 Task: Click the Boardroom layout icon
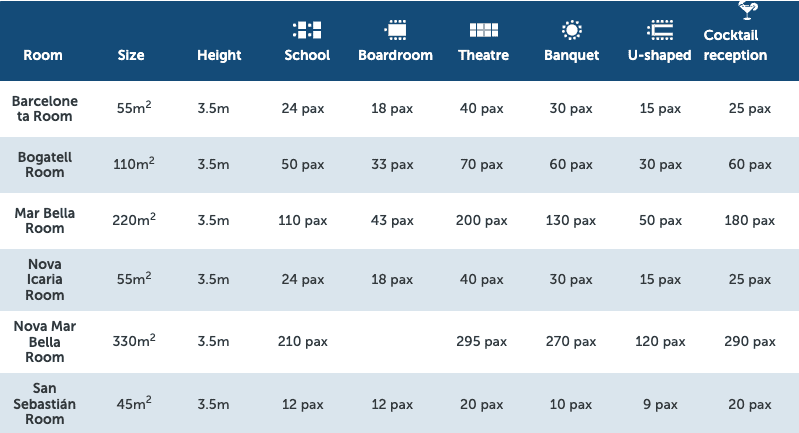click(395, 30)
